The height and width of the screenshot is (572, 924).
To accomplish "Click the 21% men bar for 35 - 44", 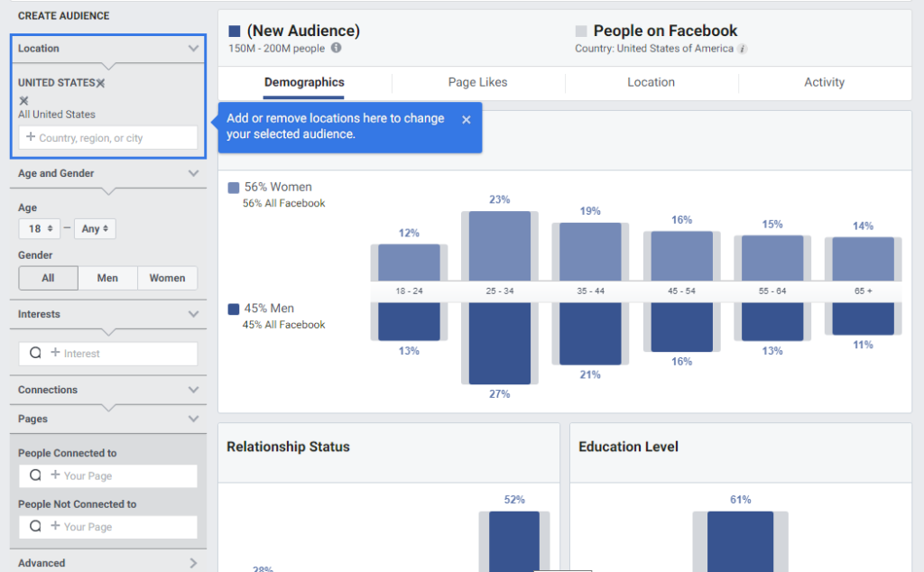I will point(590,334).
